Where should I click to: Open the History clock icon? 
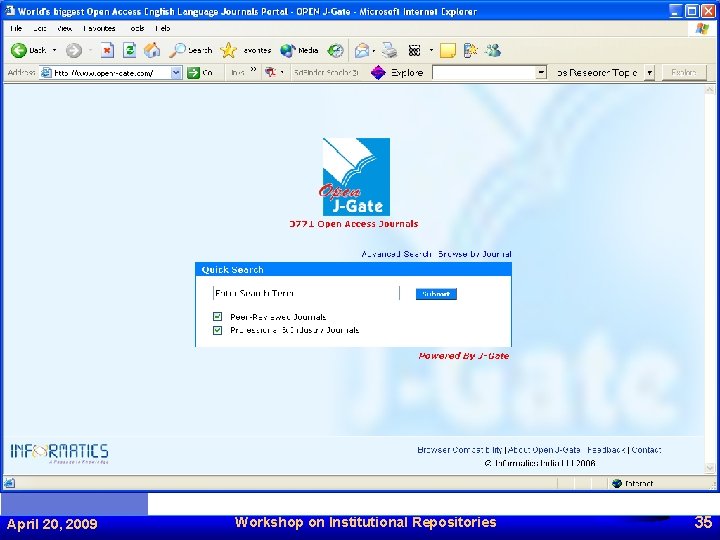(335, 50)
